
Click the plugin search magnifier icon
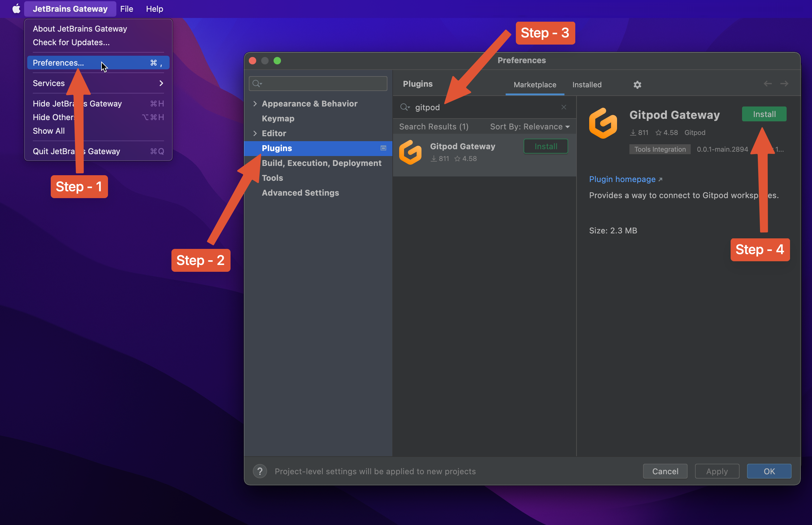(x=404, y=107)
